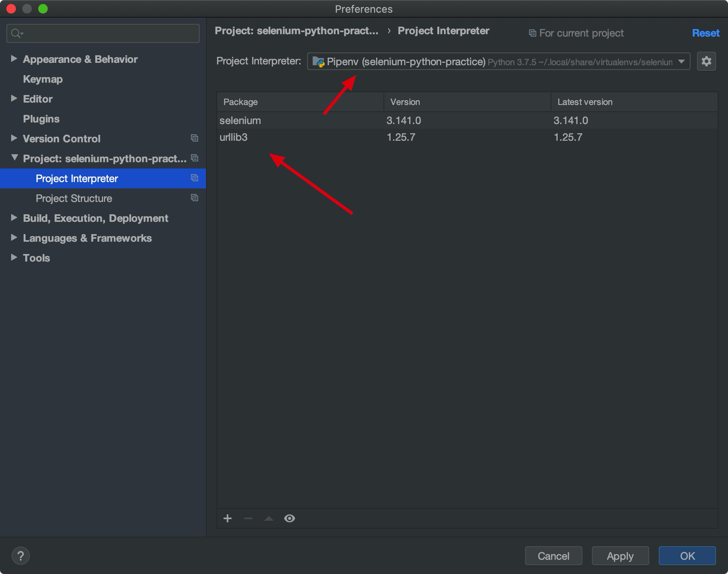This screenshot has width=728, height=574.
Task: Select the selenium package row
Action: [467, 120]
